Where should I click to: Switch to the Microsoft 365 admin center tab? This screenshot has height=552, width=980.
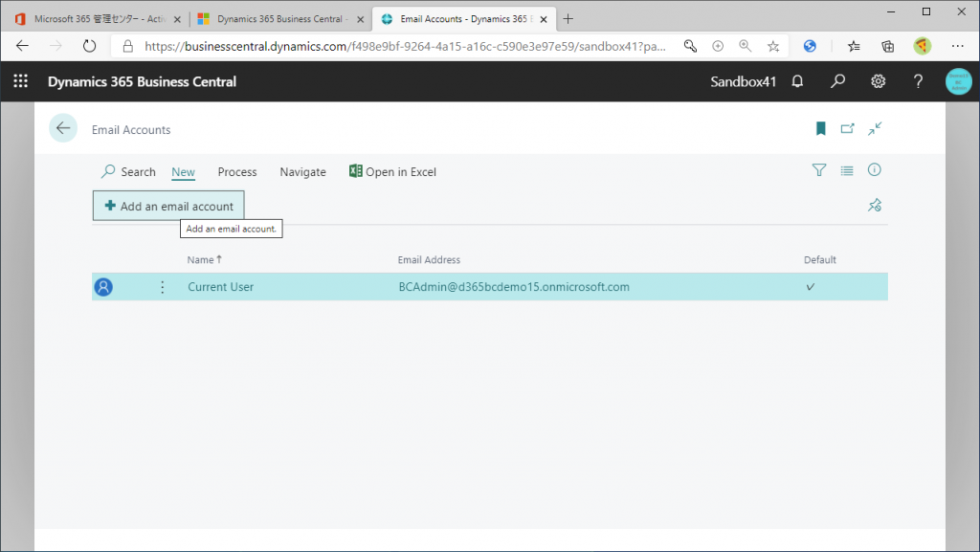point(99,19)
